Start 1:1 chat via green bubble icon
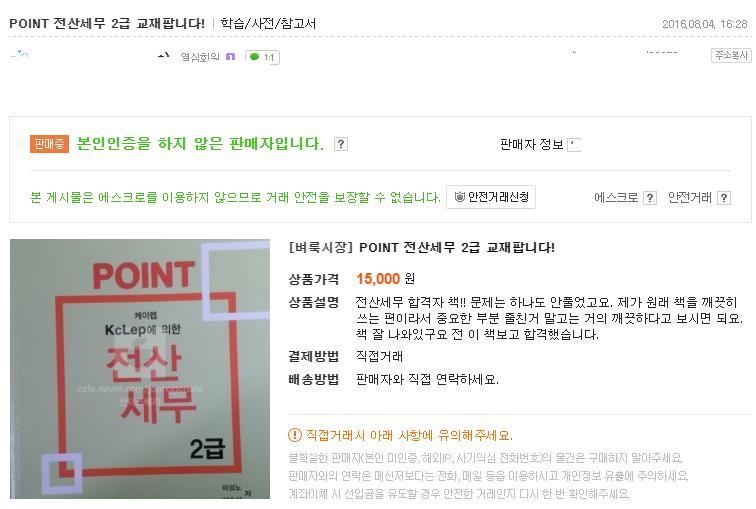 pos(255,57)
